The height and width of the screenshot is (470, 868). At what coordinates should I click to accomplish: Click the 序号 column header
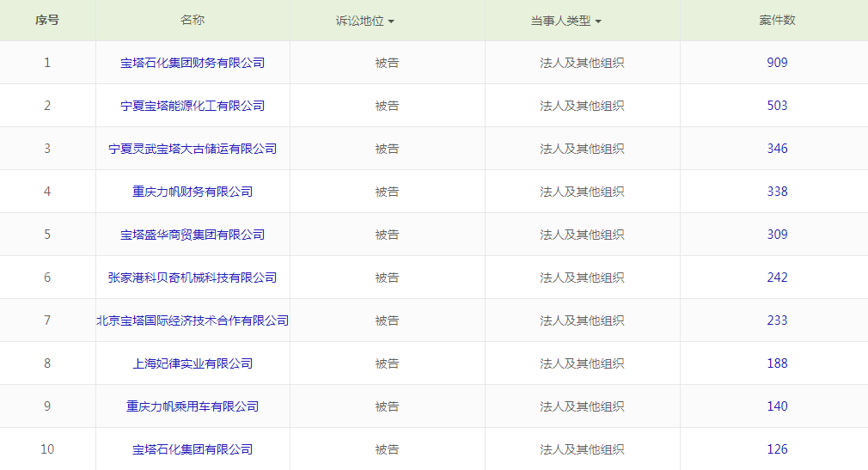click(47, 21)
